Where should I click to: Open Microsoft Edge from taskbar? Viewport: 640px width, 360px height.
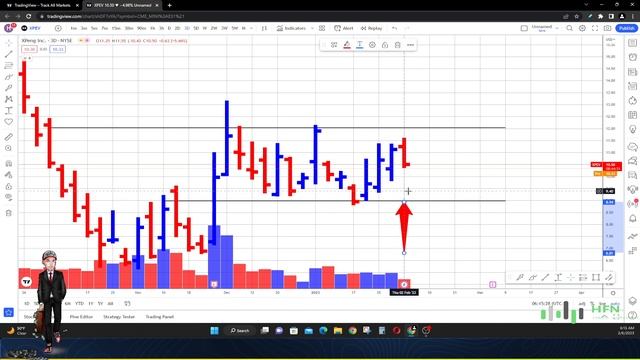(323, 331)
